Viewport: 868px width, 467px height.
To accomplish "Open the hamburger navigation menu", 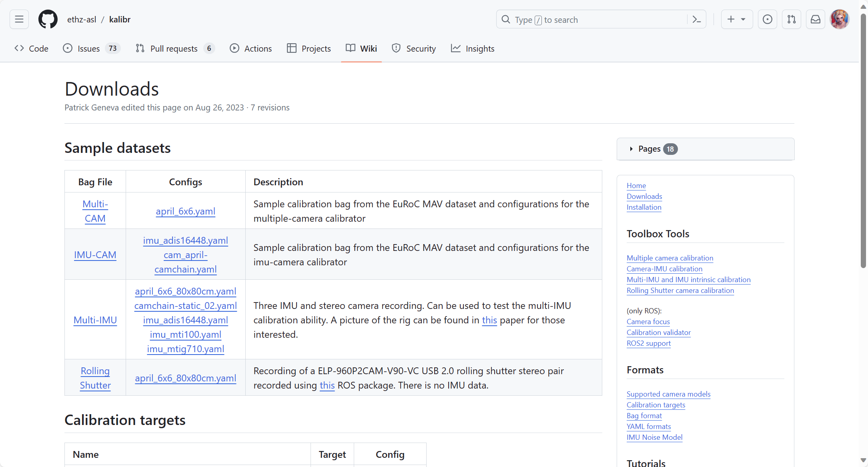I will point(19,19).
